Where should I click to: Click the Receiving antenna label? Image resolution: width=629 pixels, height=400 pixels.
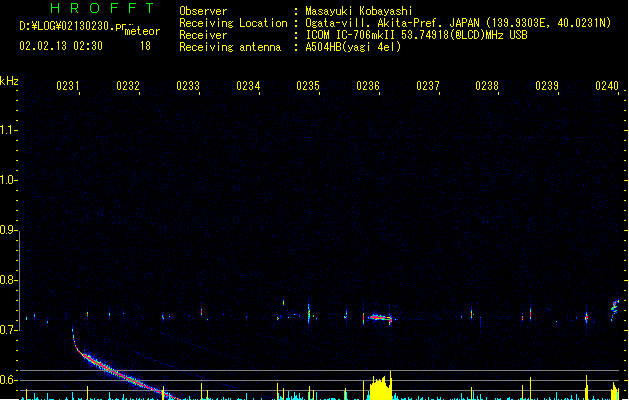tap(230, 47)
